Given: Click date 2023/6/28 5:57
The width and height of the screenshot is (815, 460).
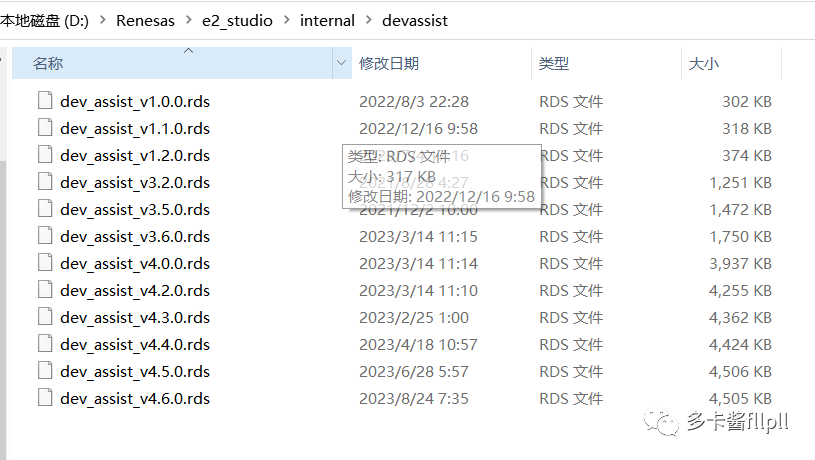Looking at the screenshot, I should tap(414, 372).
